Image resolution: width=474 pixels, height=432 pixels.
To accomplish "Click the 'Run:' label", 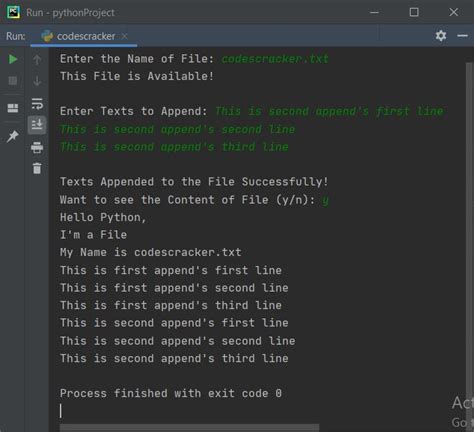I will click(15, 36).
